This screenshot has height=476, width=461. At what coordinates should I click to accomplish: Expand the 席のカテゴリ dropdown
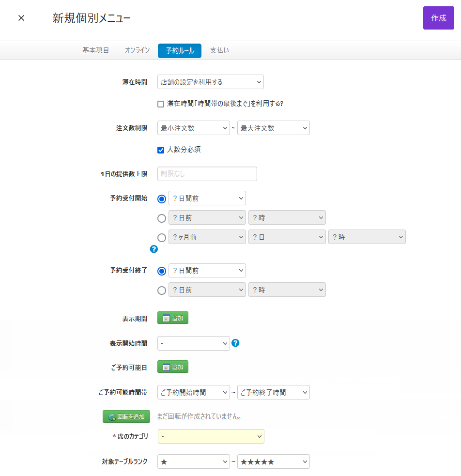(211, 436)
